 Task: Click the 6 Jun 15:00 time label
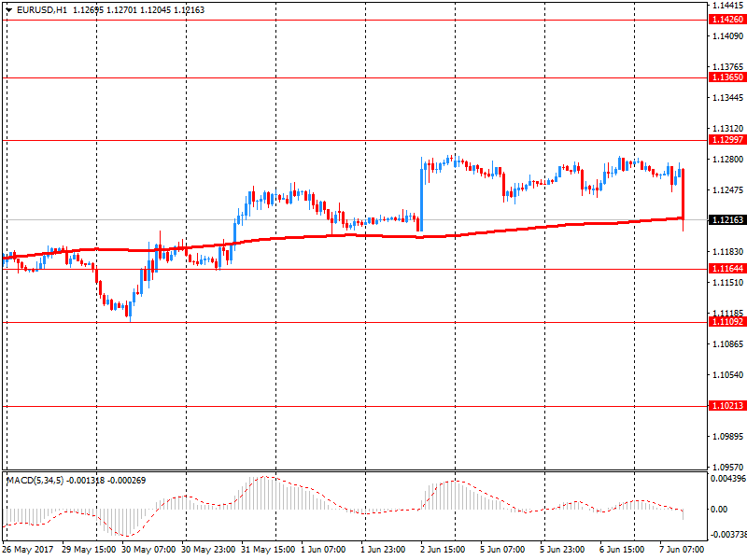(622, 550)
